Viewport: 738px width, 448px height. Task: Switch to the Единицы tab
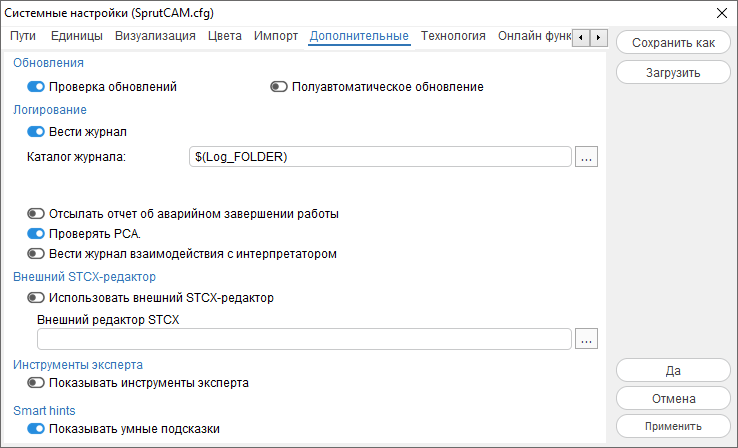pos(77,36)
